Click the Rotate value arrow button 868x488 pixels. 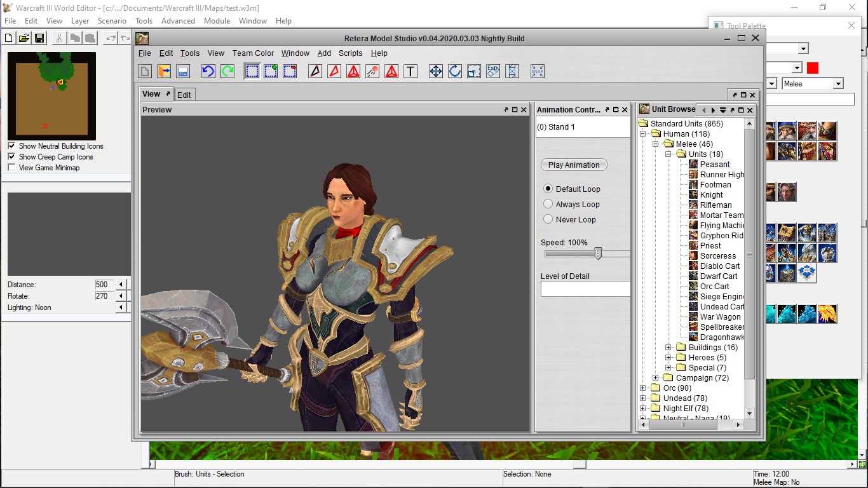coord(121,296)
